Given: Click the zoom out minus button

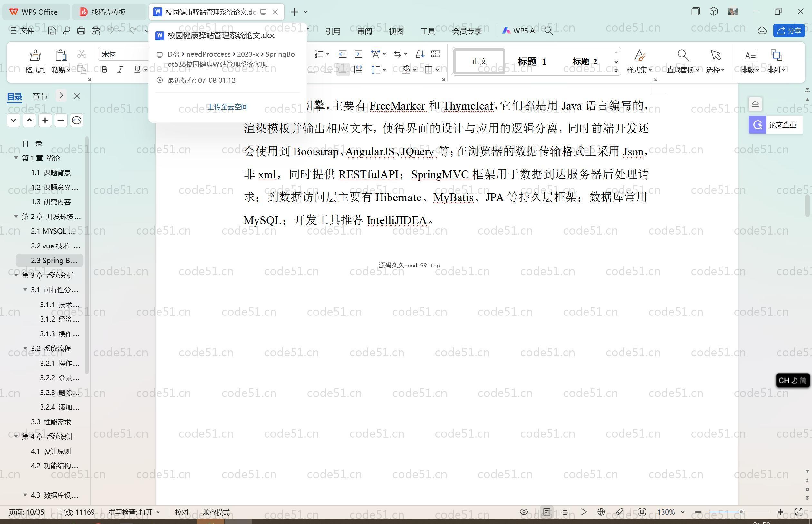Looking at the screenshot, I should point(698,512).
